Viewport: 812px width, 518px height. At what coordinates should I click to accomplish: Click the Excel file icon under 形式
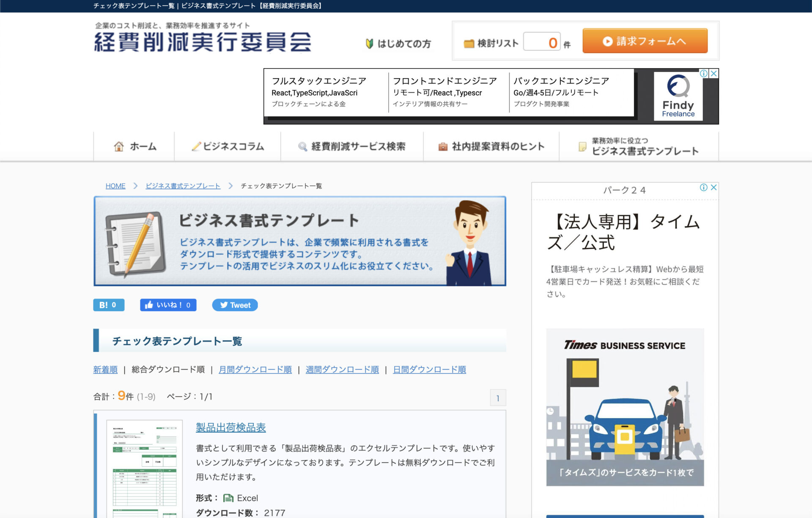[228, 498]
